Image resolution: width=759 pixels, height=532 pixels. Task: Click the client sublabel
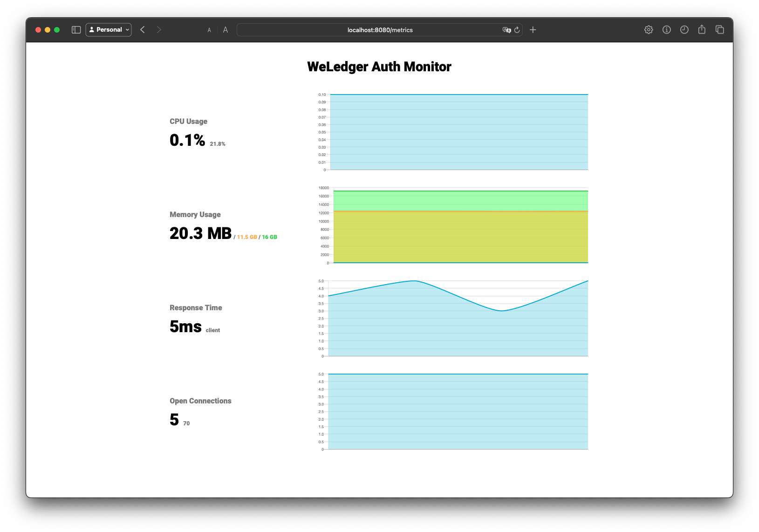(213, 330)
